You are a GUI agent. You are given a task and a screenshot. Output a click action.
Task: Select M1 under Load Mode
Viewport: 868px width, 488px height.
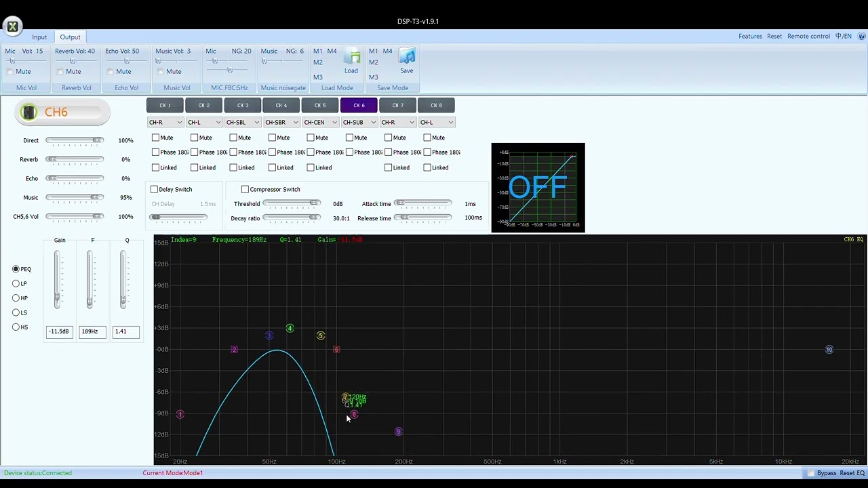click(x=317, y=51)
